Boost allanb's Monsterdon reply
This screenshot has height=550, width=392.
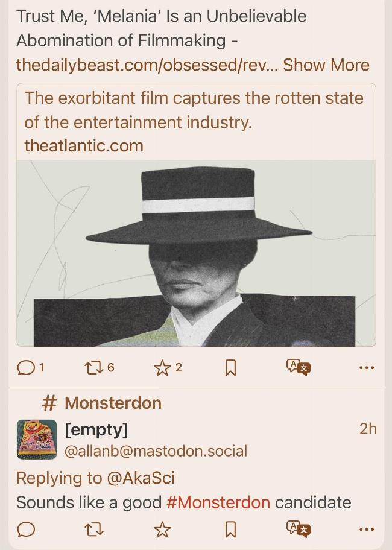[x=93, y=529]
